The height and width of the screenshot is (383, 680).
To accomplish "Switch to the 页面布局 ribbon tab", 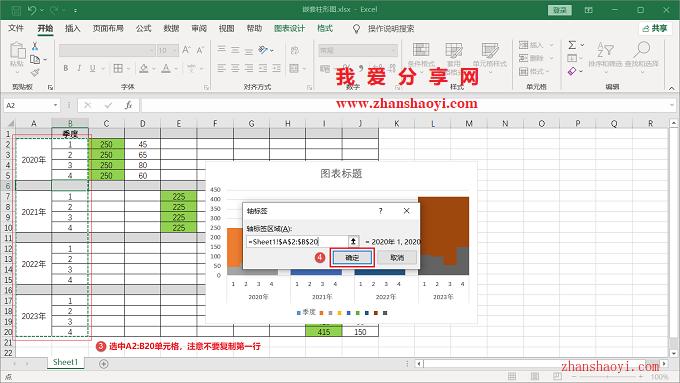I will pos(108,28).
